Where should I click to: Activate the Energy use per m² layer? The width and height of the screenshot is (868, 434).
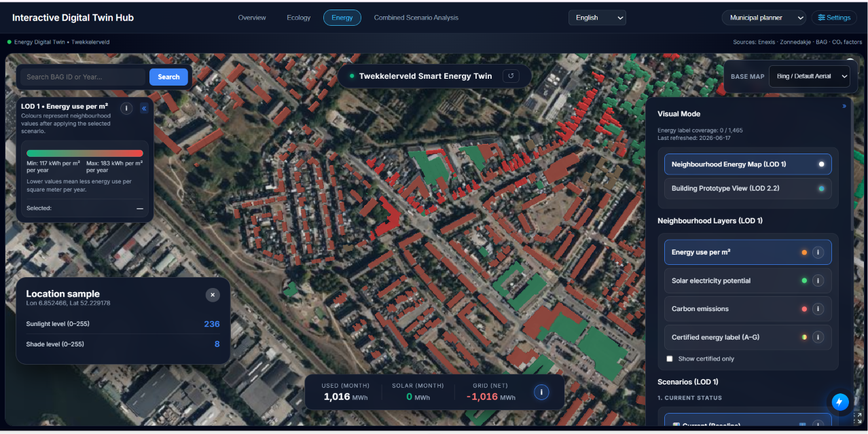(x=748, y=252)
